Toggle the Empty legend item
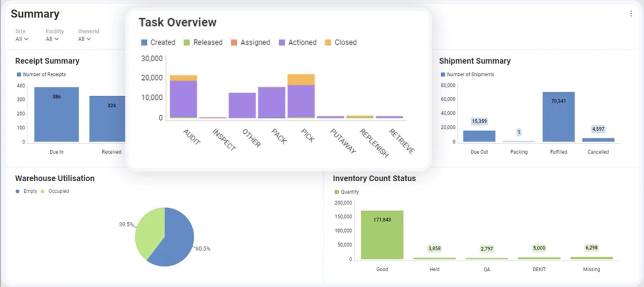 click(27, 191)
